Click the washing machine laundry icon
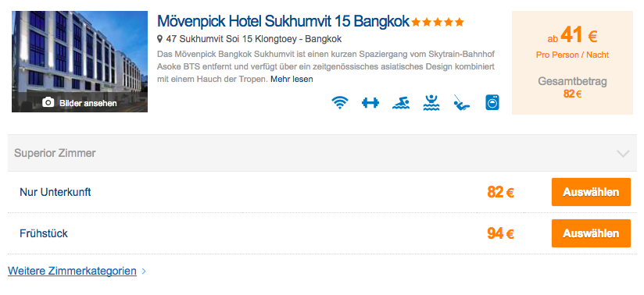 coord(492,102)
